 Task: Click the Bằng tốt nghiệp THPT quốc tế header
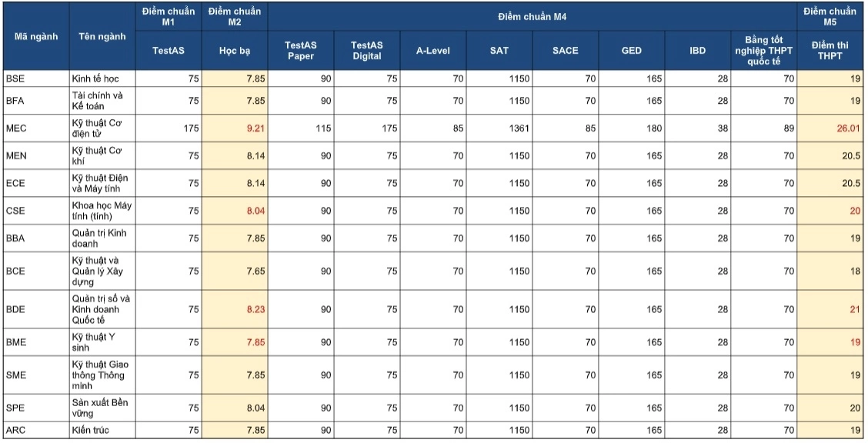pyautogui.click(x=764, y=50)
